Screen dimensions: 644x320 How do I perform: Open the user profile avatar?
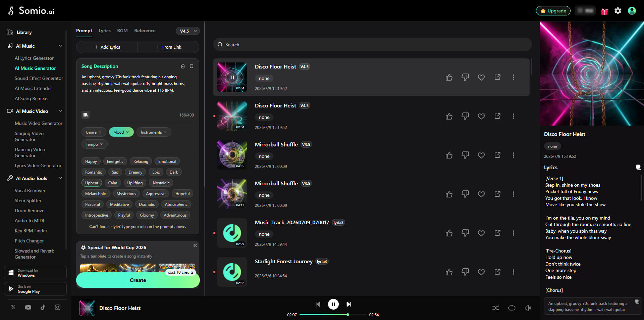coord(632,11)
